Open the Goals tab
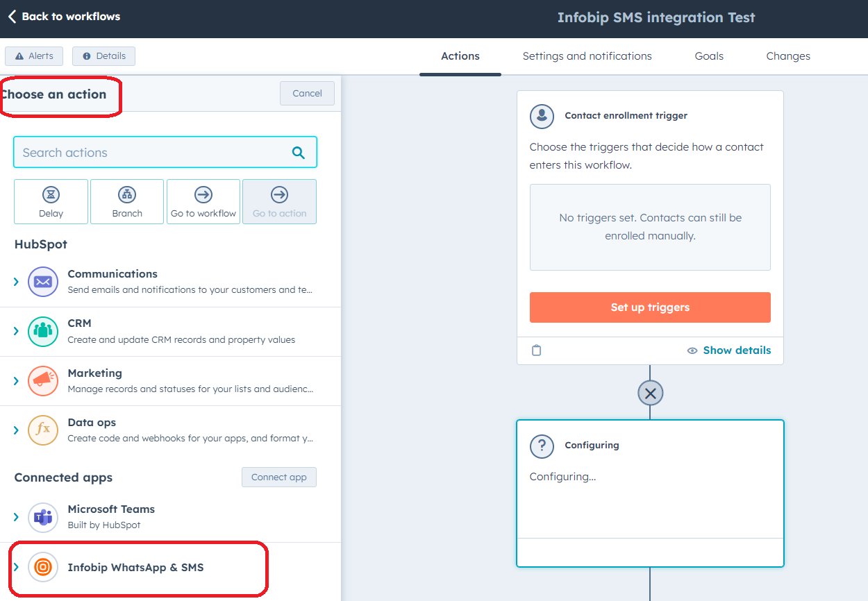The image size is (868, 601). coord(709,56)
